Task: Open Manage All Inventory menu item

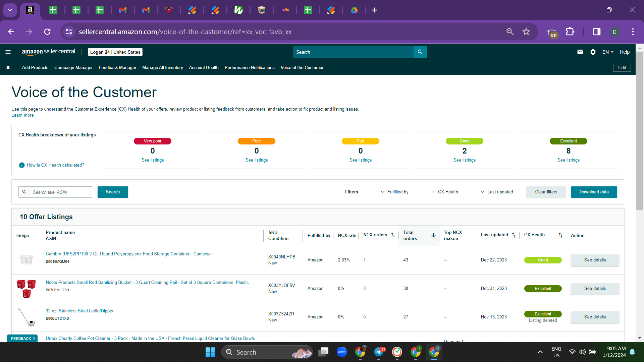Action: click(x=163, y=68)
